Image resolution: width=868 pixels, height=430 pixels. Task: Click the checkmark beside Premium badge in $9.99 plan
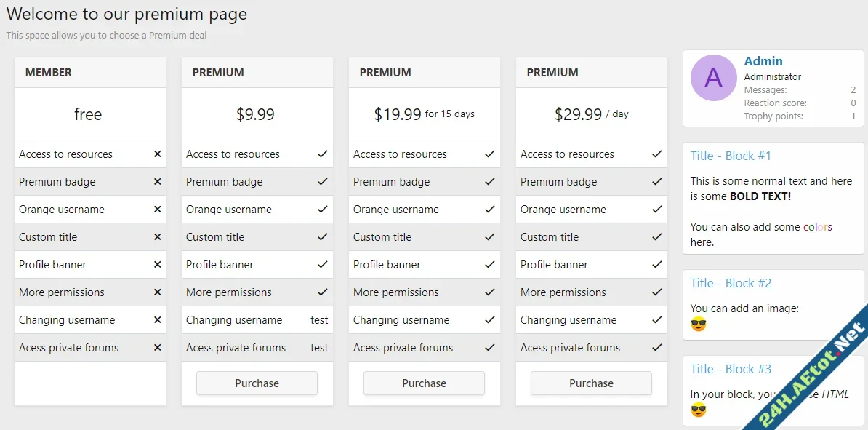click(x=325, y=181)
